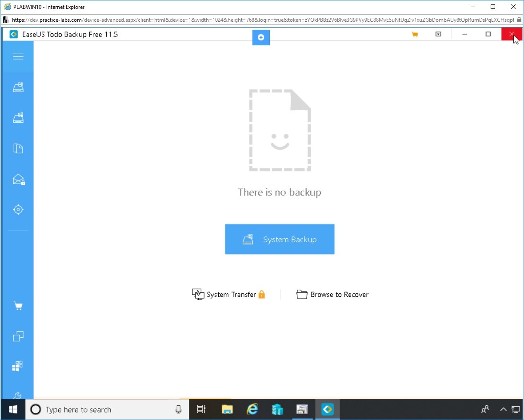Show hidden system tray icons
The height and width of the screenshot is (420, 524).
click(503, 409)
